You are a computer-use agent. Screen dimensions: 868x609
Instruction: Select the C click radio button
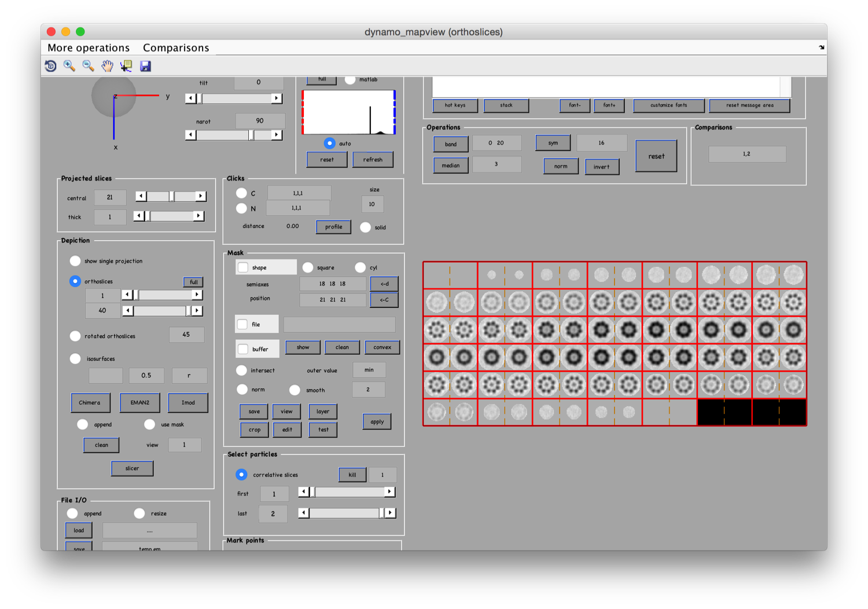(242, 193)
